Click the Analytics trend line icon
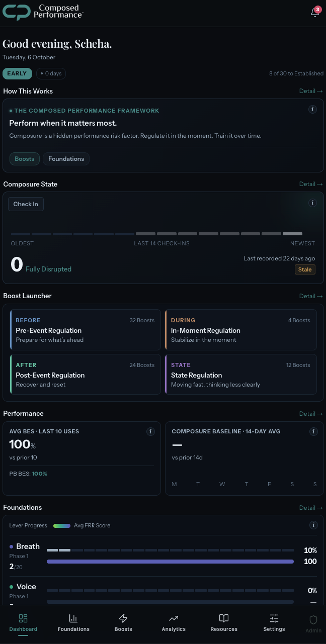The width and height of the screenshot is (326, 644). [x=174, y=618]
